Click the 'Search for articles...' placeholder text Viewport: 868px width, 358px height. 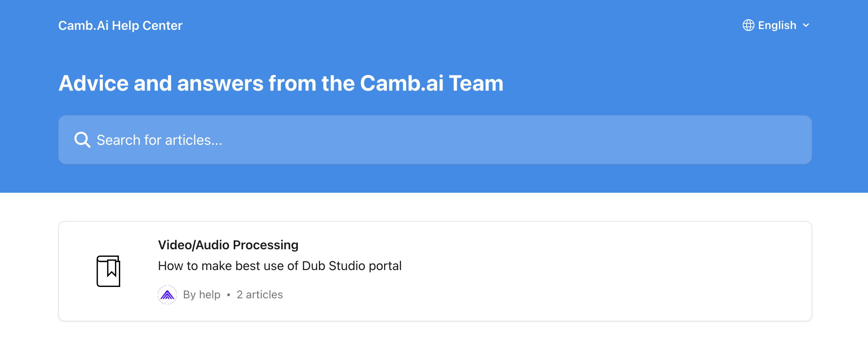pyautogui.click(x=159, y=139)
